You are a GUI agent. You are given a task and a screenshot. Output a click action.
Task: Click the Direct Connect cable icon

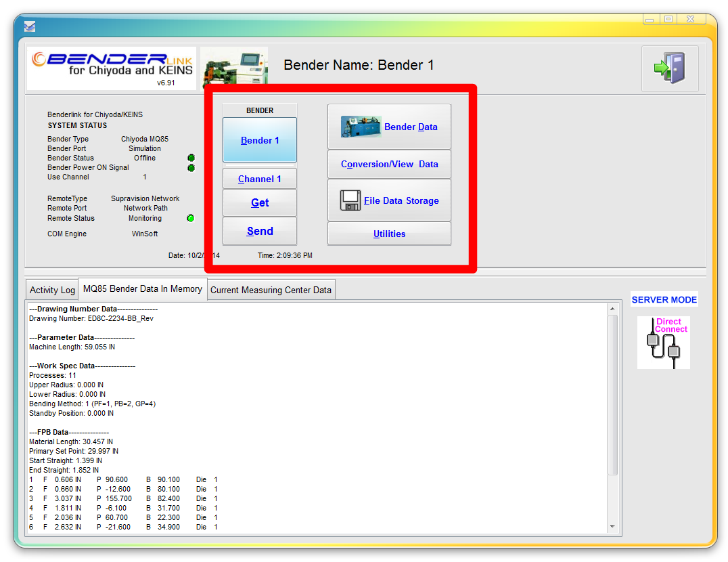[x=663, y=343]
